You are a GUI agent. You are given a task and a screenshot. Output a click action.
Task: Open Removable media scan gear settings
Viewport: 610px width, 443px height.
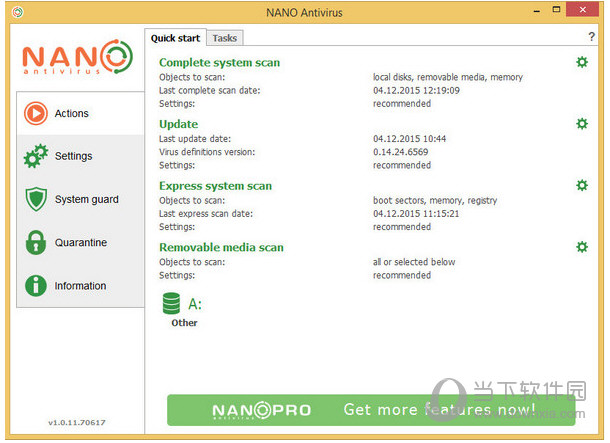[x=582, y=247]
